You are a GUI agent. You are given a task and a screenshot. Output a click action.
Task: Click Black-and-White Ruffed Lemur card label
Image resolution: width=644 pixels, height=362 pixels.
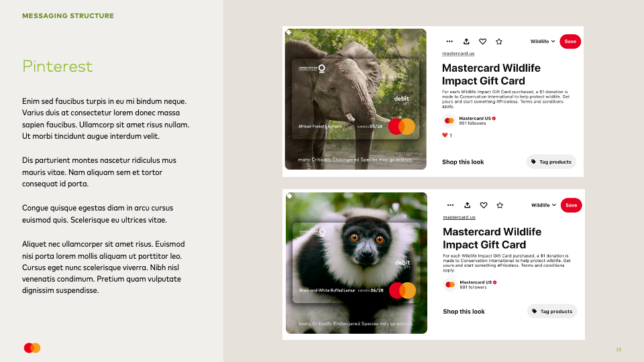pos(327,290)
